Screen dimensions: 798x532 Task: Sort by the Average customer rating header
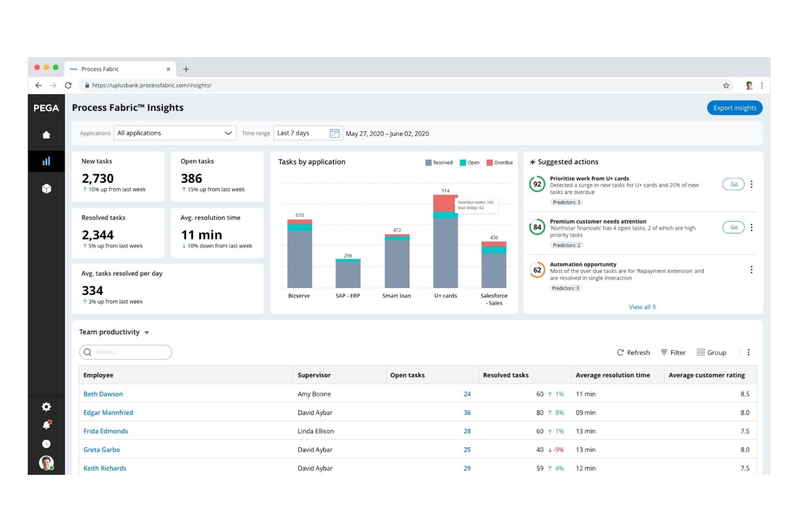coord(711,375)
